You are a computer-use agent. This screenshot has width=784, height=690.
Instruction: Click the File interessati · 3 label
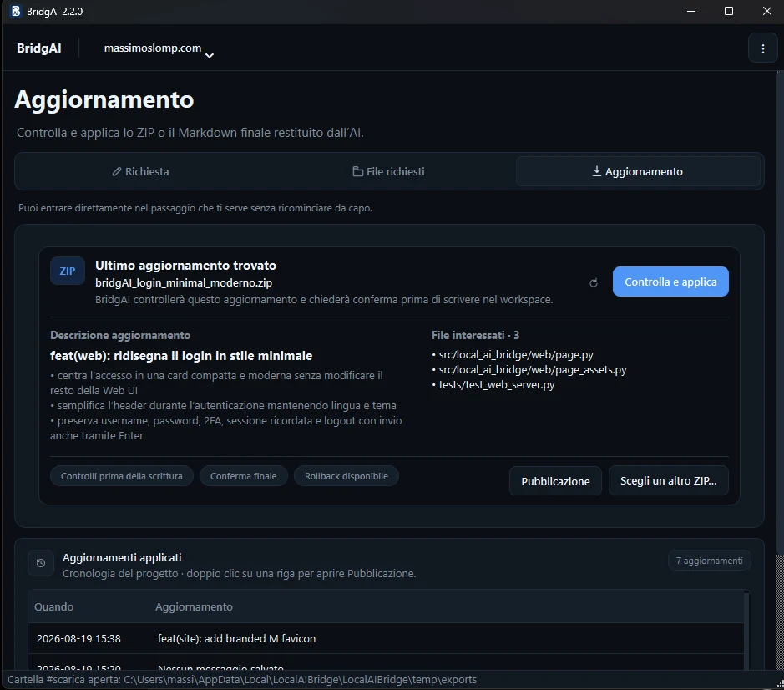pyautogui.click(x=476, y=335)
